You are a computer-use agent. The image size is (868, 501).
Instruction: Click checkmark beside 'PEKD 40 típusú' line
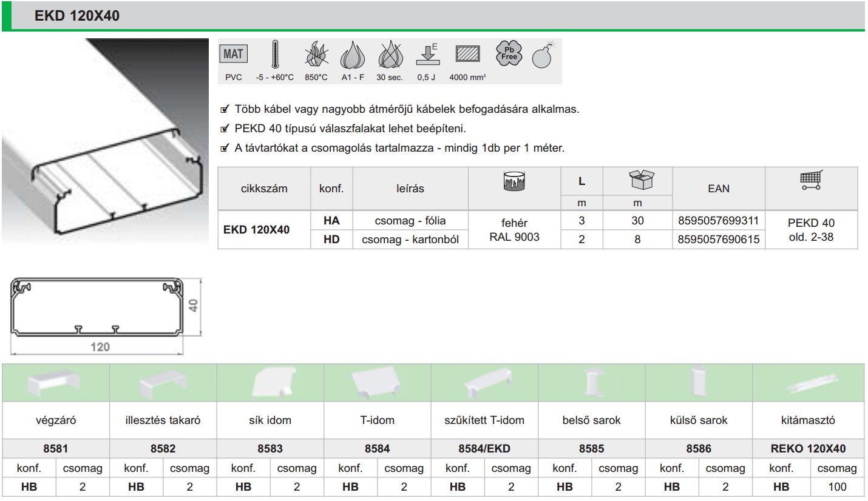coord(224,129)
